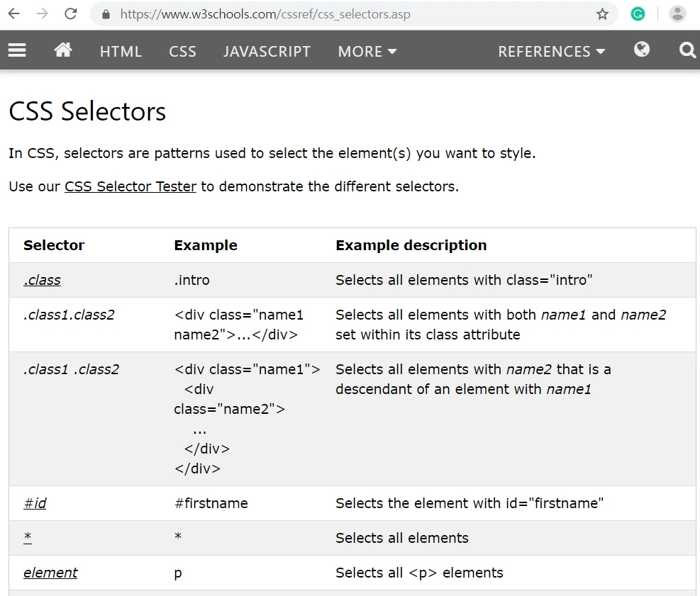Reload the page

coord(70,13)
